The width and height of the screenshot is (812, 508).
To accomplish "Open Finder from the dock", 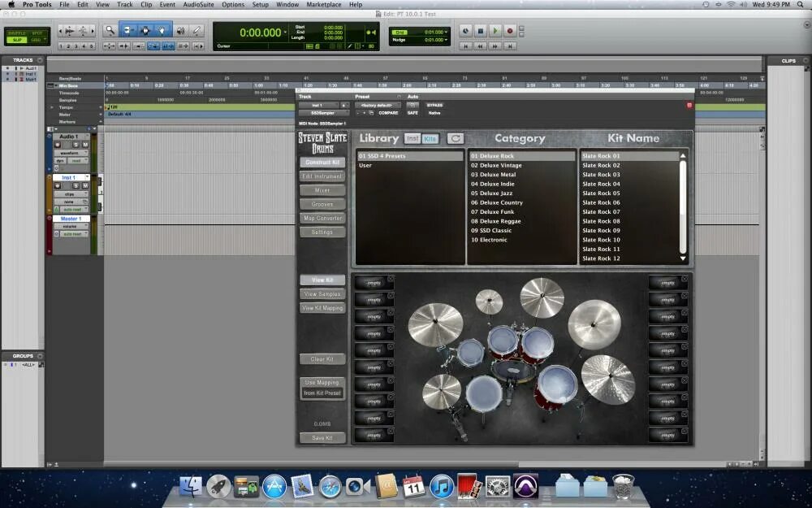I will (x=191, y=486).
